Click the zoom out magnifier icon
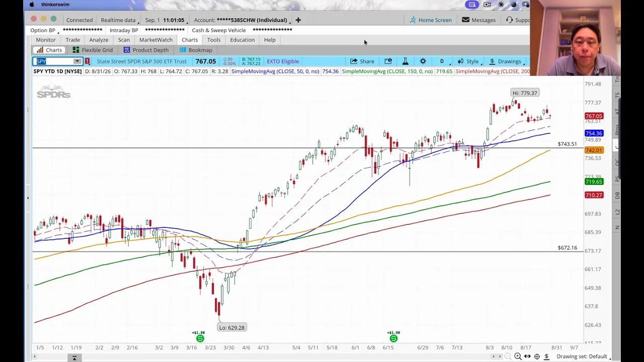The image size is (644, 362). (x=508, y=356)
